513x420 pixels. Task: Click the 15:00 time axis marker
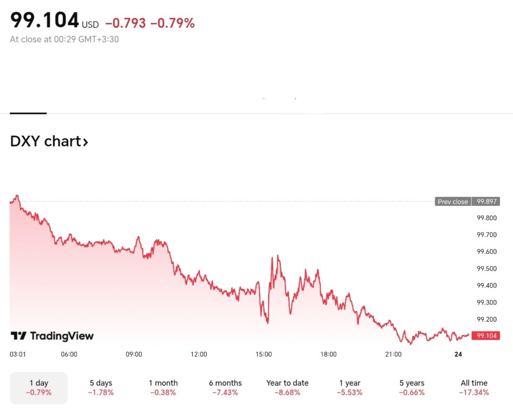coord(264,354)
